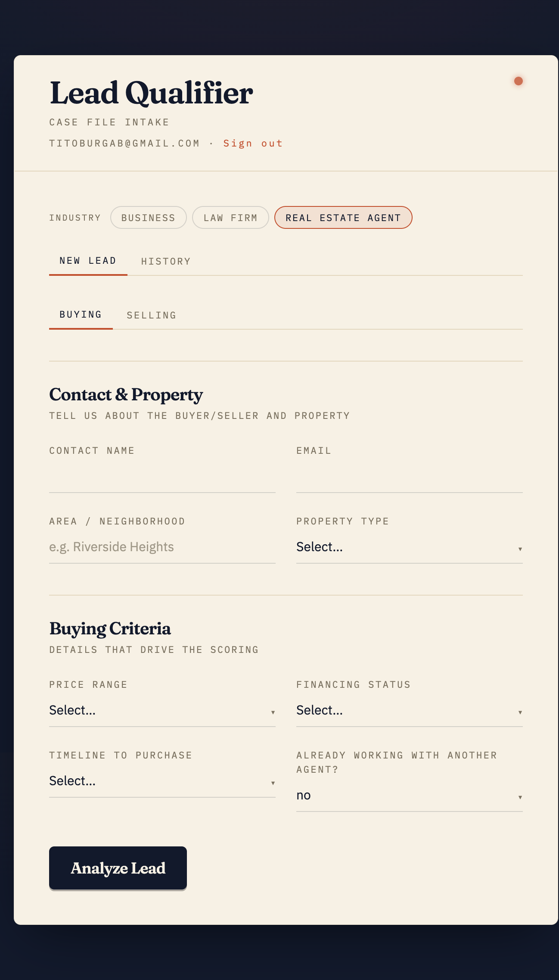This screenshot has height=980, width=559.
Task: Click the Area / Neighborhood input field
Action: click(x=162, y=547)
